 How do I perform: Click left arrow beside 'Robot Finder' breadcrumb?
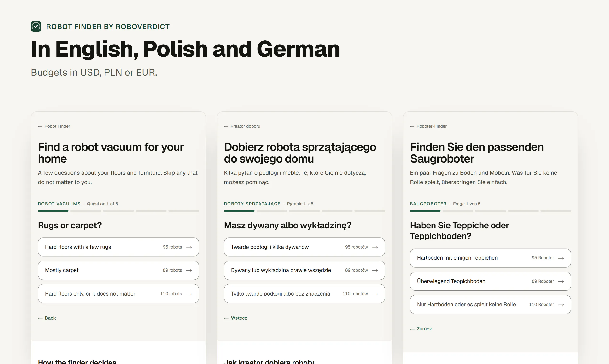40,127
